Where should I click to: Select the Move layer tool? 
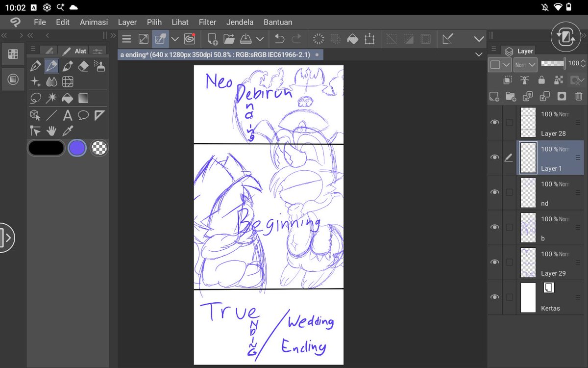[x=35, y=131]
